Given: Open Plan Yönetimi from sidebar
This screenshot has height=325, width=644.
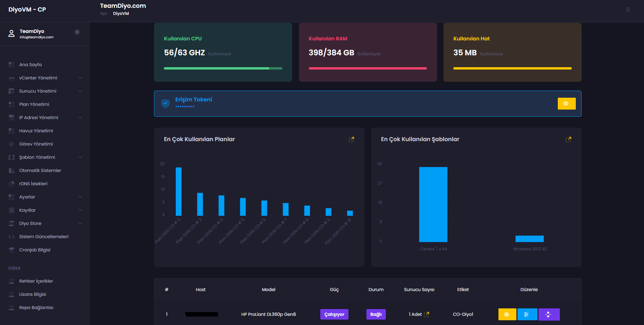Looking at the screenshot, I should click(x=34, y=104).
